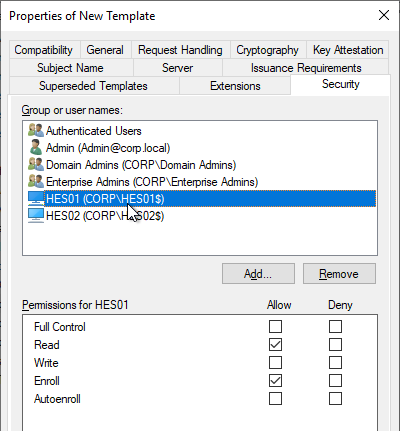Screen dimensions: 400x431
Task: Open the Subject Name tab
Action: point(70,68)
